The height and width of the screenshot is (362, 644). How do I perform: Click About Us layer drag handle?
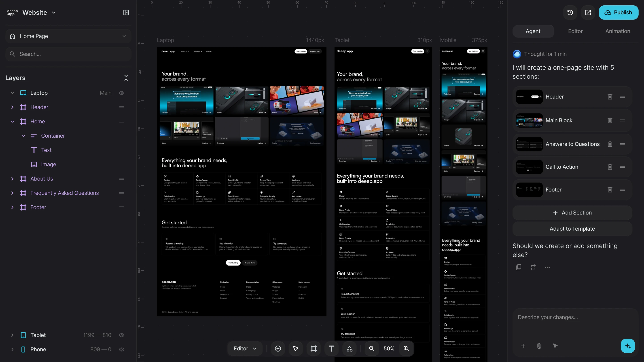point(121,179)
